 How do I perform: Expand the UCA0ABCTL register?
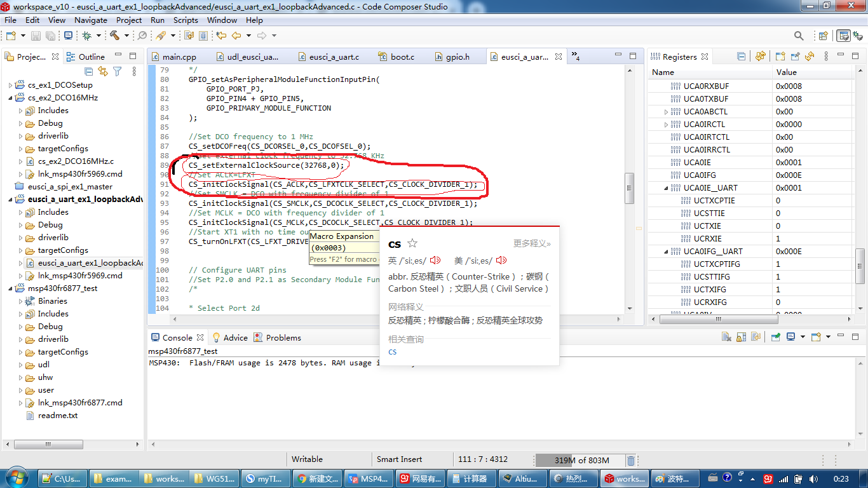tap(666, 112)
